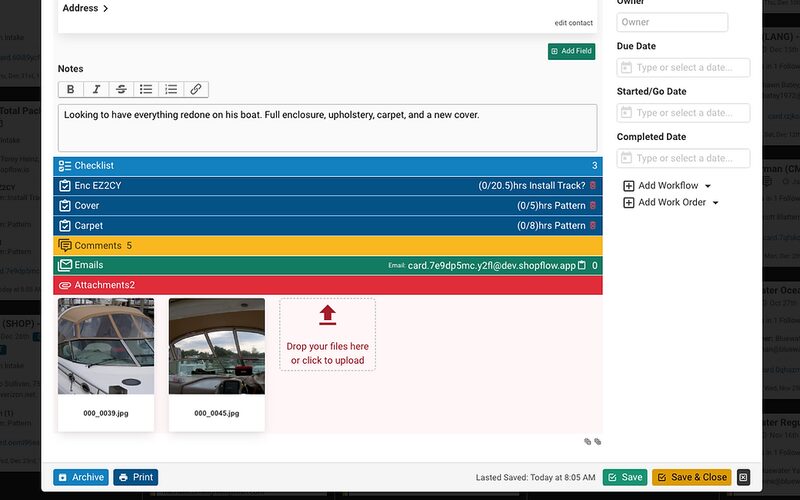
Task: Expand the Checklist section
Action: (328, 166)
